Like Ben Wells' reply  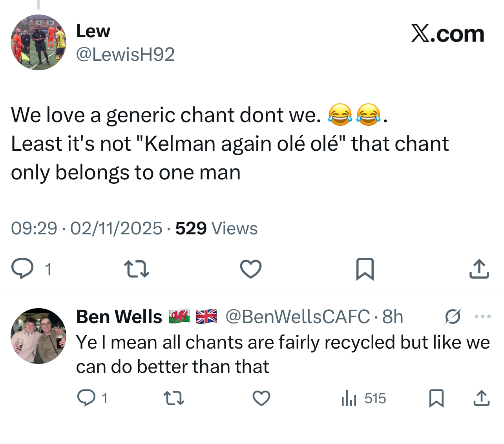261,398
